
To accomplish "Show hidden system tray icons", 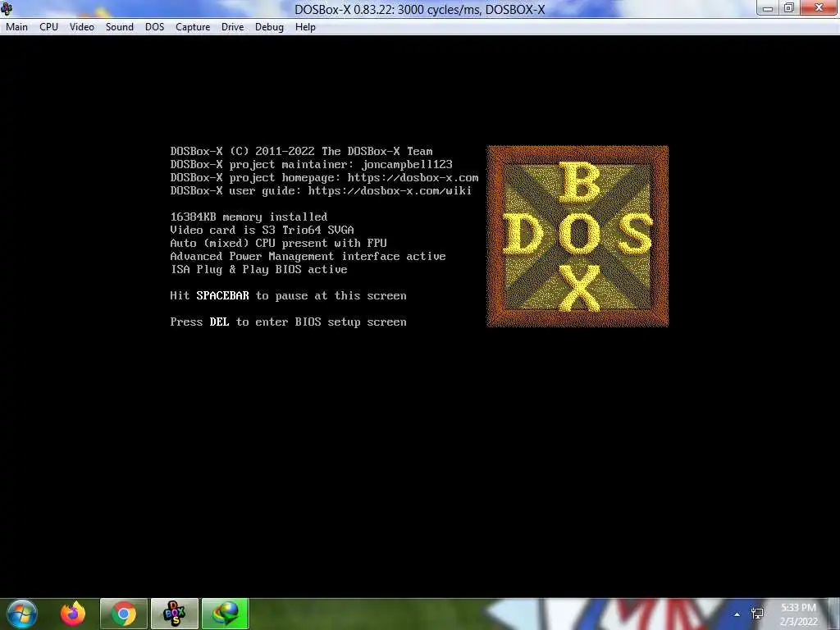I will click(737, 614).
